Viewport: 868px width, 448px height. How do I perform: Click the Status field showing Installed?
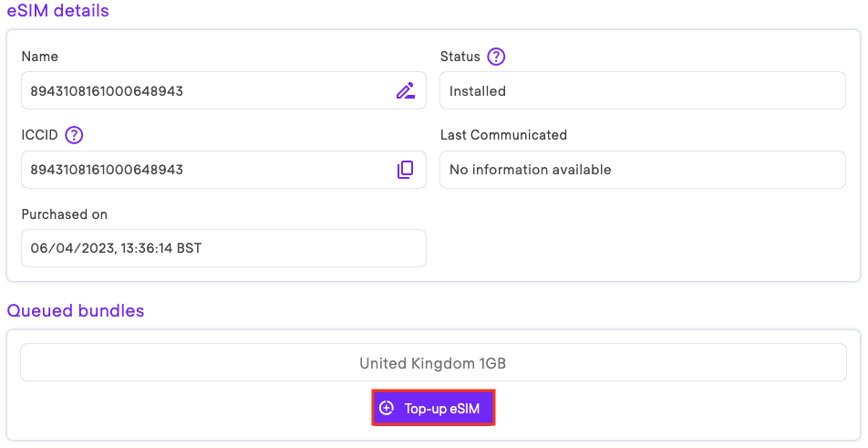point(642,91)
